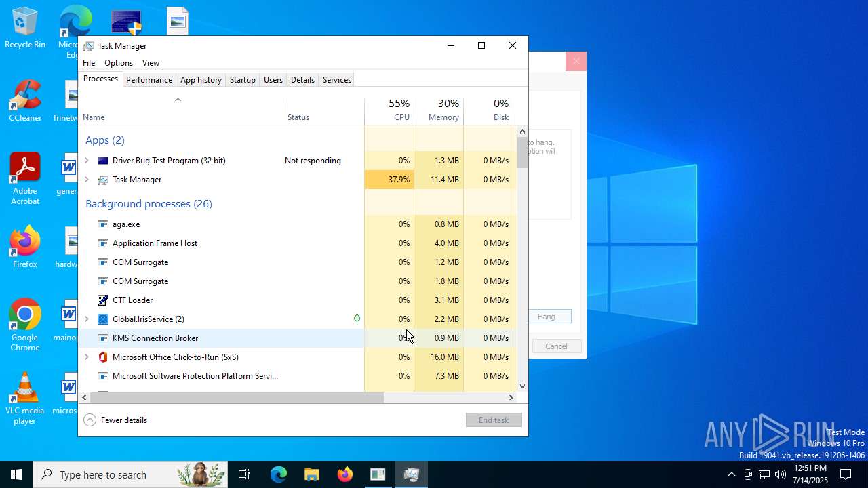Select the Driver Bug Test Program process icon
Image resolution: width=868 pixels, height=488 pixels.
pyautogui.click(x=103, y=161)
